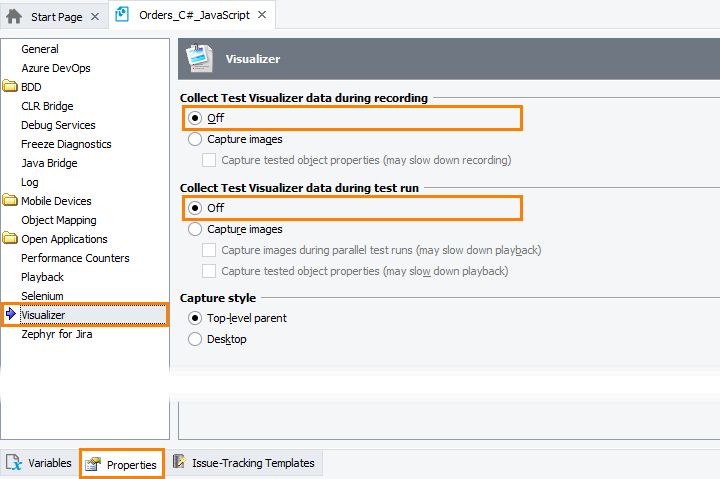Screen dimensions: 720x479
Task: Open Azure DevOps settings item
Action: click(x=55, y=68)
